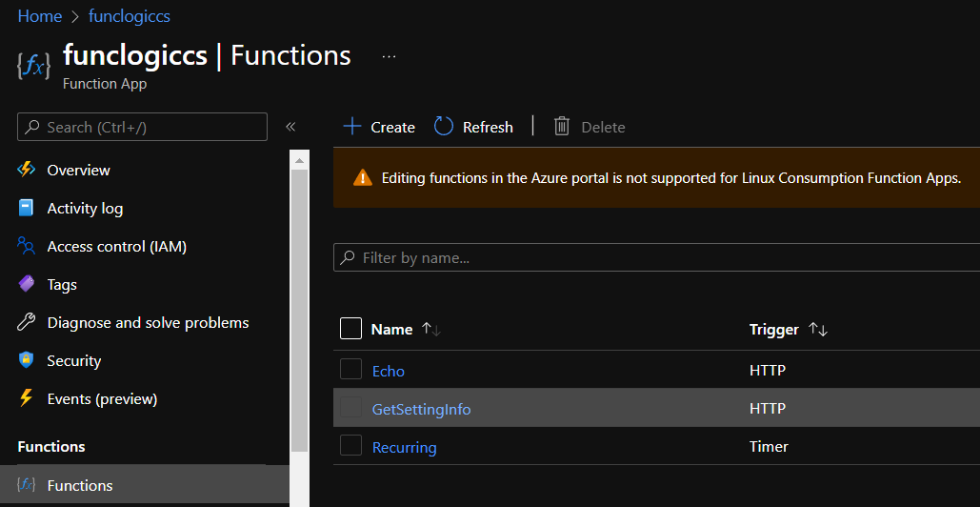Toggle the select-all checkbox beside Name header
The image size is (980, 507).
(x=350, y=329)
